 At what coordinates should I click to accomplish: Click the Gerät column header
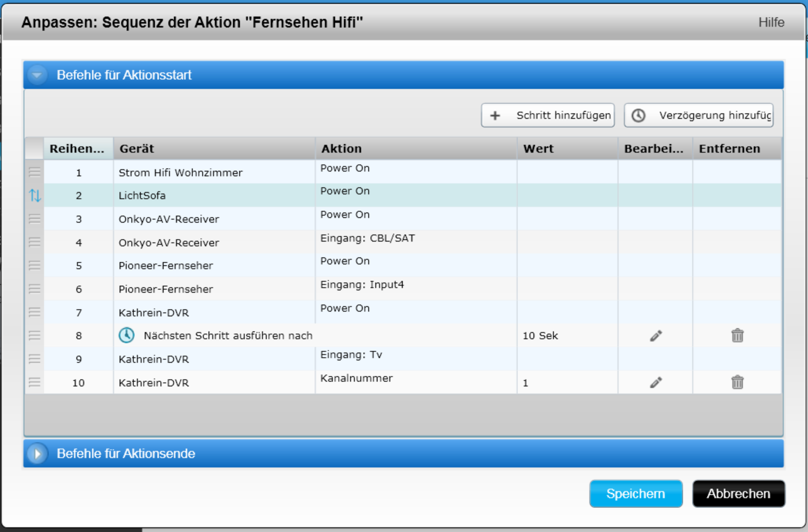[214, 149]
